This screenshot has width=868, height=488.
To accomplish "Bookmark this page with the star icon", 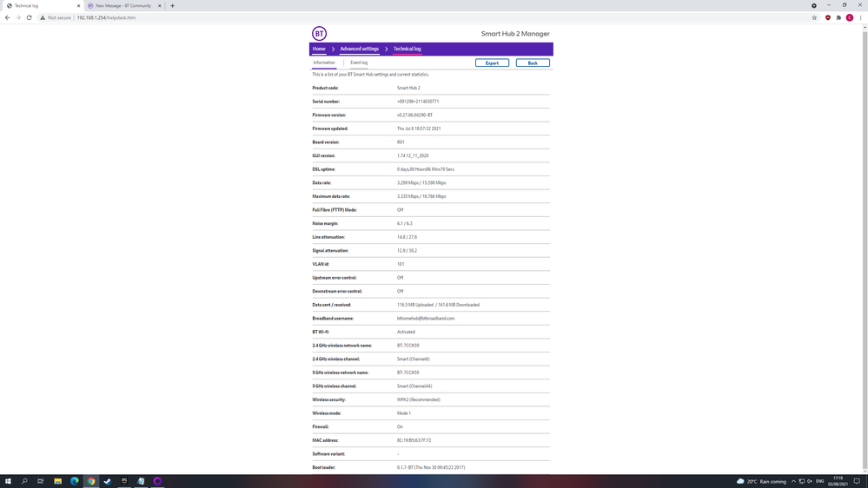I will point(814,17).
